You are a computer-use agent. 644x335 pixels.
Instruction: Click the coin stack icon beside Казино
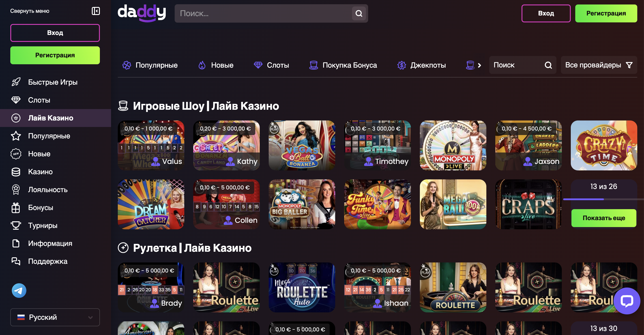point(16,172)
